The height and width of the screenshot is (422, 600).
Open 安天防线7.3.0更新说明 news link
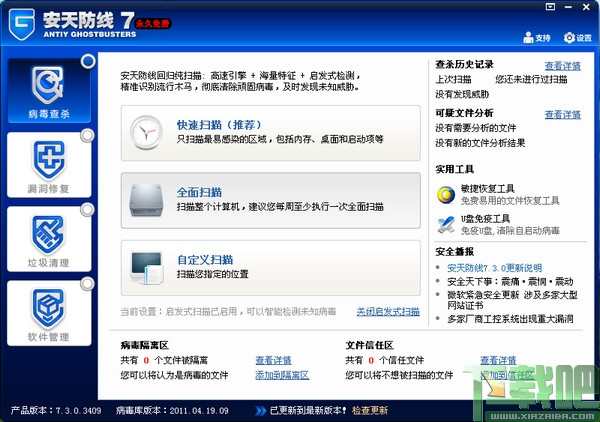coord(494,268)
